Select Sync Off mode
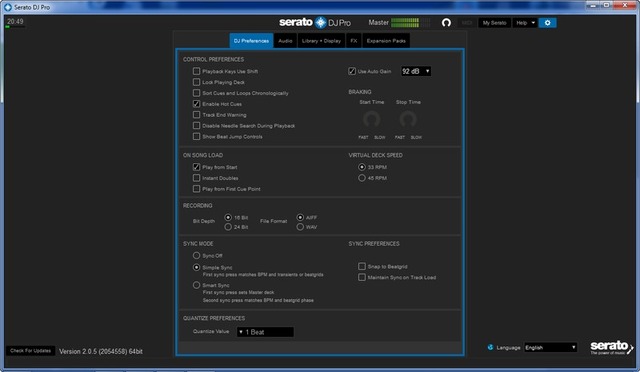 (196, 255)
